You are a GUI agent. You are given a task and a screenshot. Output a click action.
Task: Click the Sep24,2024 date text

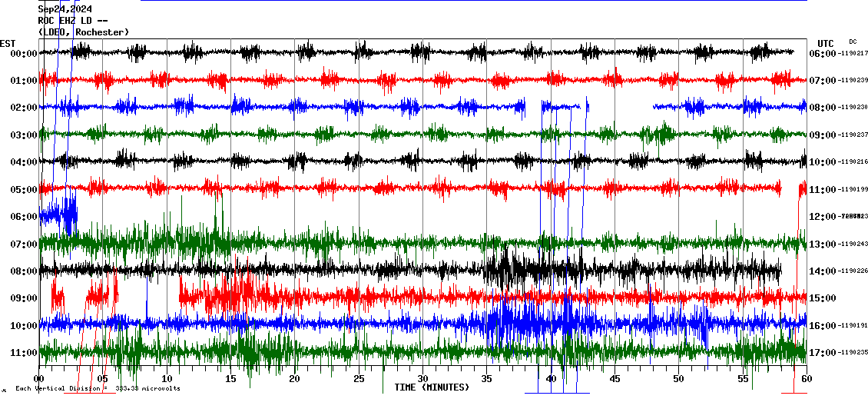[x=66, y=9]
